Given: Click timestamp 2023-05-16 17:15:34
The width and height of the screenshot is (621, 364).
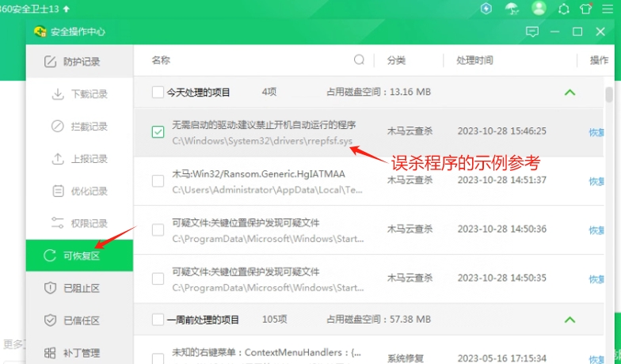Looking at the screenshot, I should point(502,358).
